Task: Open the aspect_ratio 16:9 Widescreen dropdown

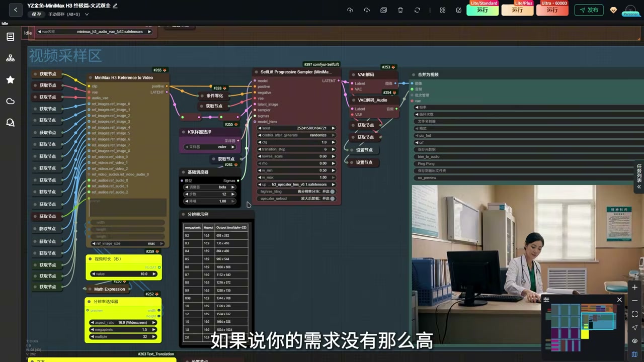Action: coord(123,322)
